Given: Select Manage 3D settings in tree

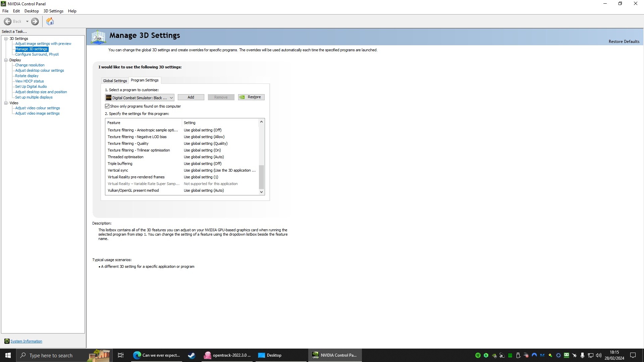Looking at the screenshot, I should (32, 49).
